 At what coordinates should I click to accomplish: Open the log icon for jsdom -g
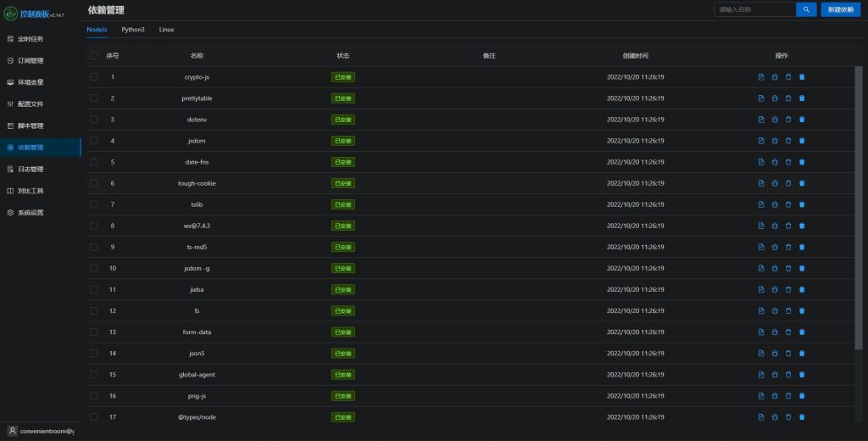coord(761,268)
